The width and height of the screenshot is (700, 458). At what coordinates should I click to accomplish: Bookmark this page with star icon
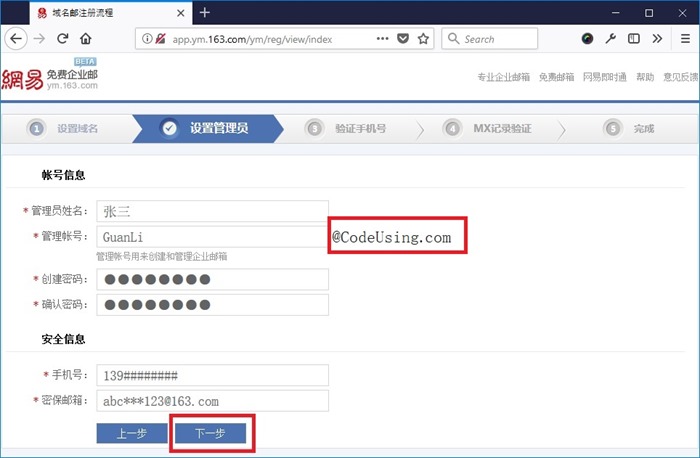click(x=423, y=39)
